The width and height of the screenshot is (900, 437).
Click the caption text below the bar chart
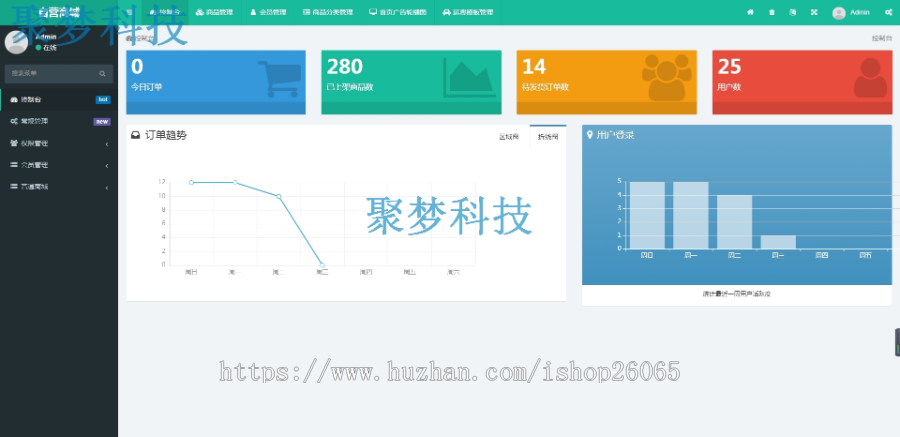pyautogui.click(x=736, y=294)
